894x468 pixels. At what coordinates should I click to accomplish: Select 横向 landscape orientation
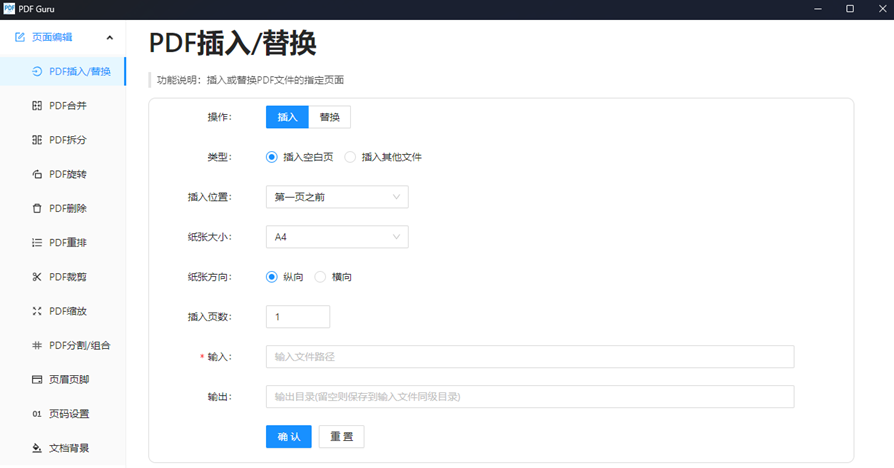[x=321, y=277]
